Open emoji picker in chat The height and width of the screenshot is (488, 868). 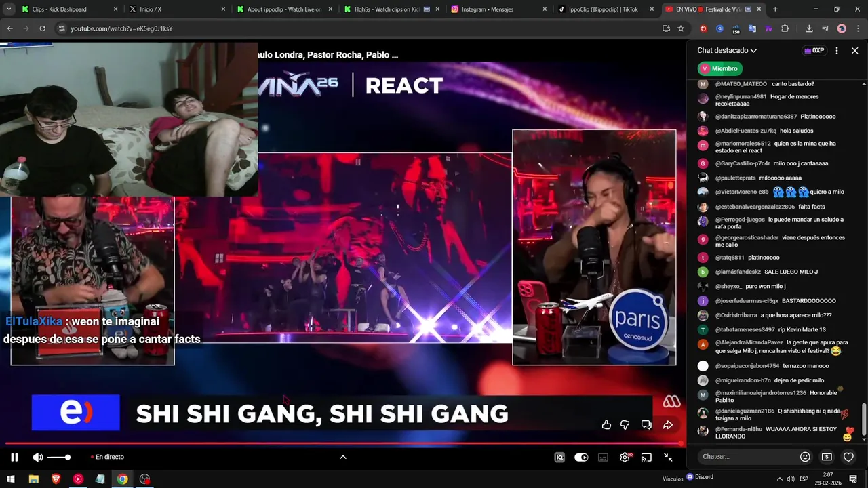coord(805,457)
